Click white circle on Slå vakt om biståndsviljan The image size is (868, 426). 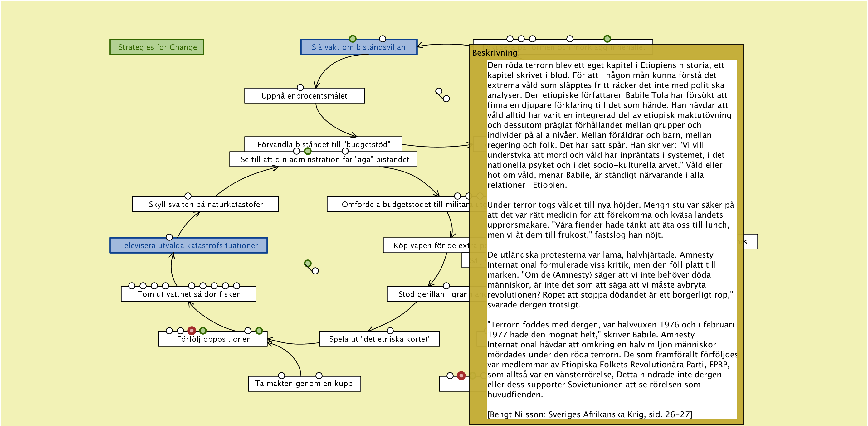[383, 39]
